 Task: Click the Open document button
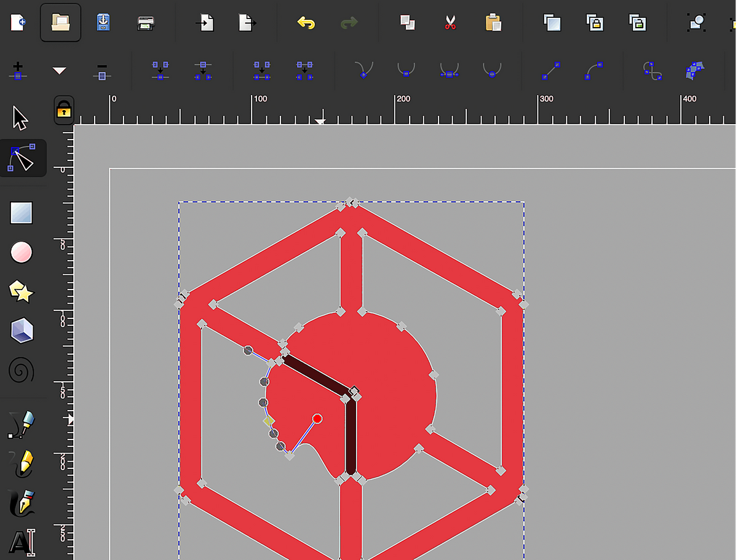pos(60,23)
